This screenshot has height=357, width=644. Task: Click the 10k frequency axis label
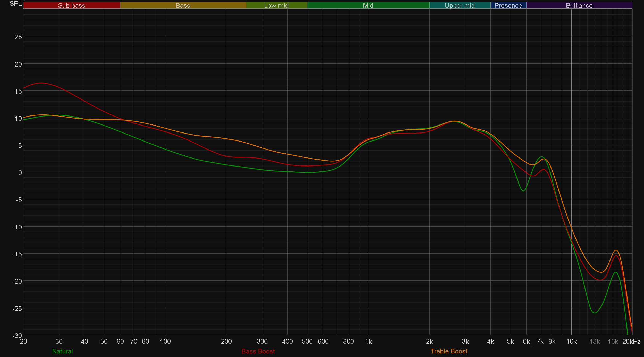point(571,341)
